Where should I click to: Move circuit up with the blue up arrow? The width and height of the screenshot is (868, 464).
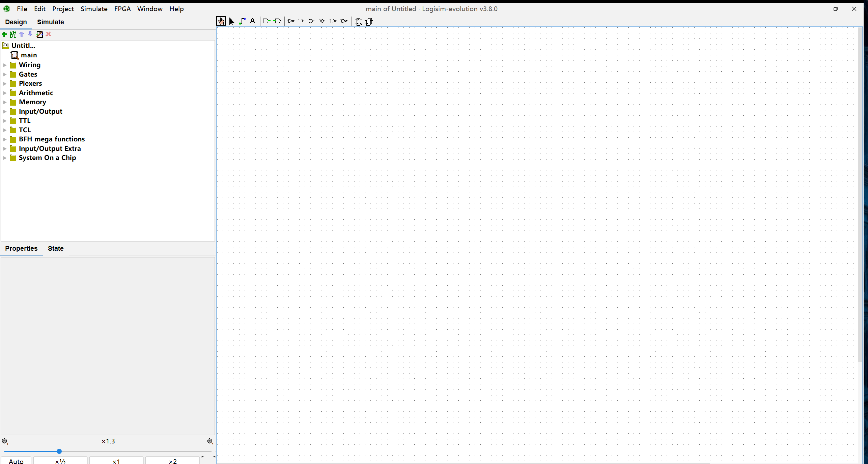tap(22, 34)
